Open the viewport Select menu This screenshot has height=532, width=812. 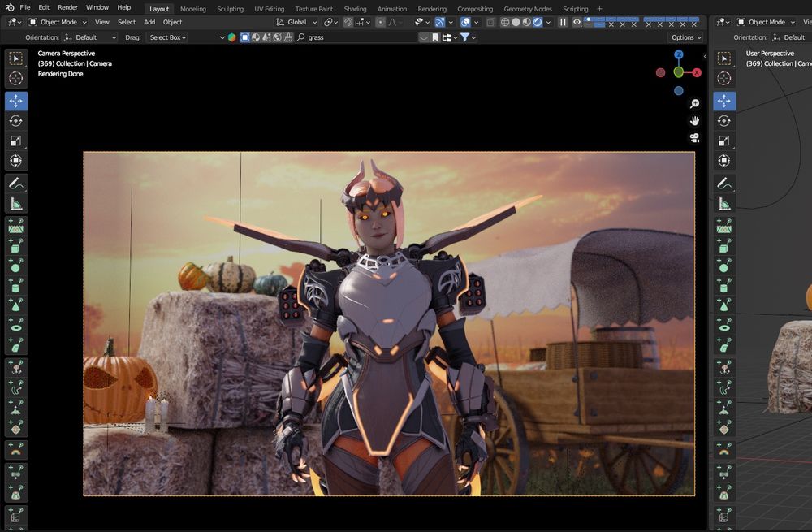coord(127,22)
